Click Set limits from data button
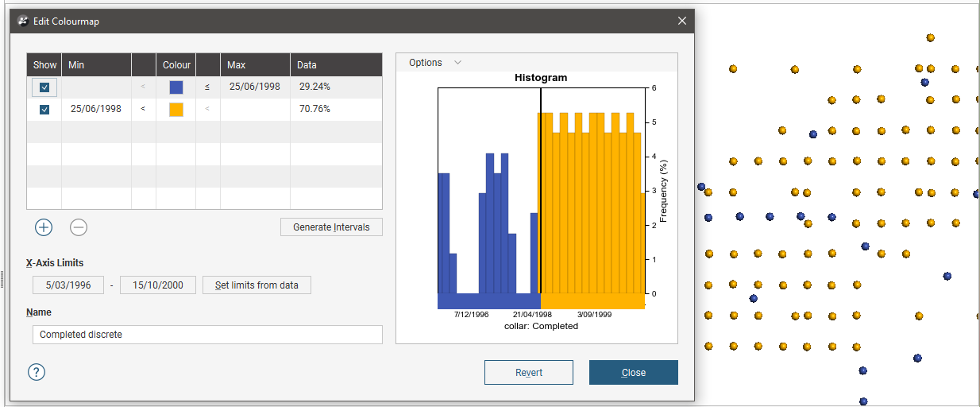This screenshot has width=980, height=407. [x=257, y=285]
